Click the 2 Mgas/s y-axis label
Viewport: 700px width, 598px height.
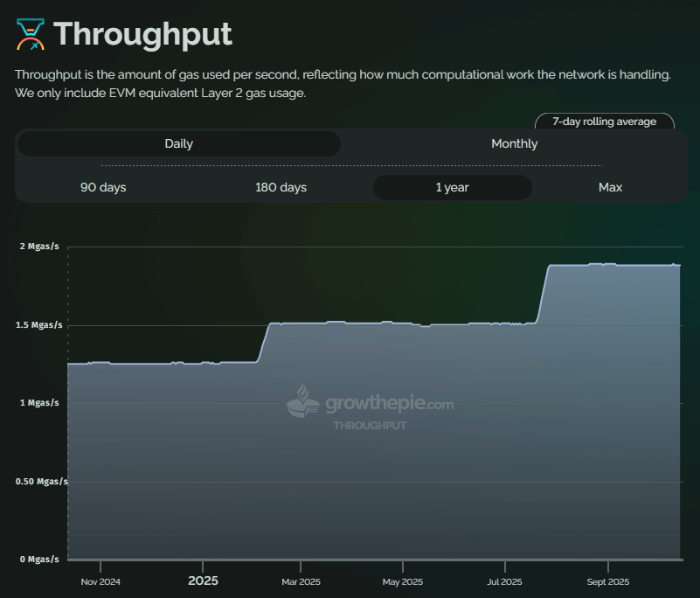point(38,246)
